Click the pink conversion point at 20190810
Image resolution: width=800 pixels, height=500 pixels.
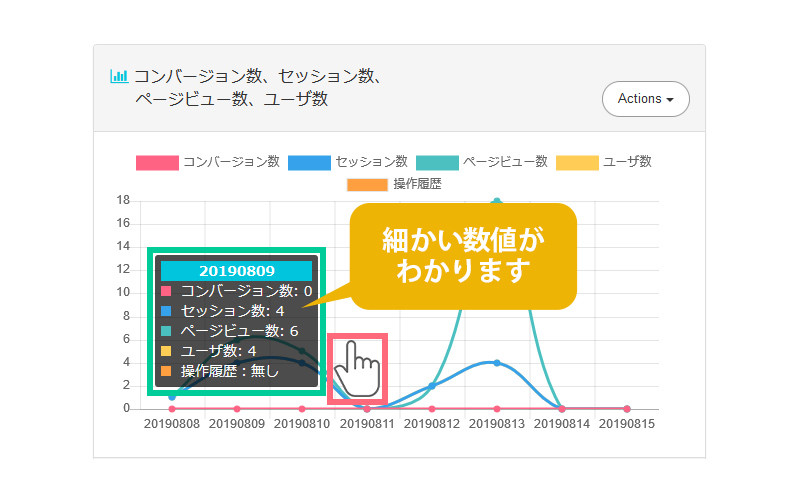[x=302, y=408]
